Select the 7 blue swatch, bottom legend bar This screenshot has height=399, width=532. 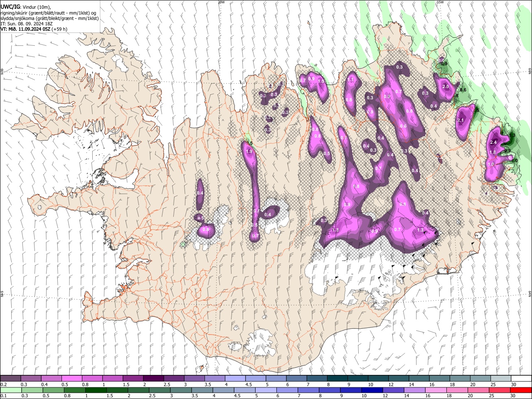308,390
